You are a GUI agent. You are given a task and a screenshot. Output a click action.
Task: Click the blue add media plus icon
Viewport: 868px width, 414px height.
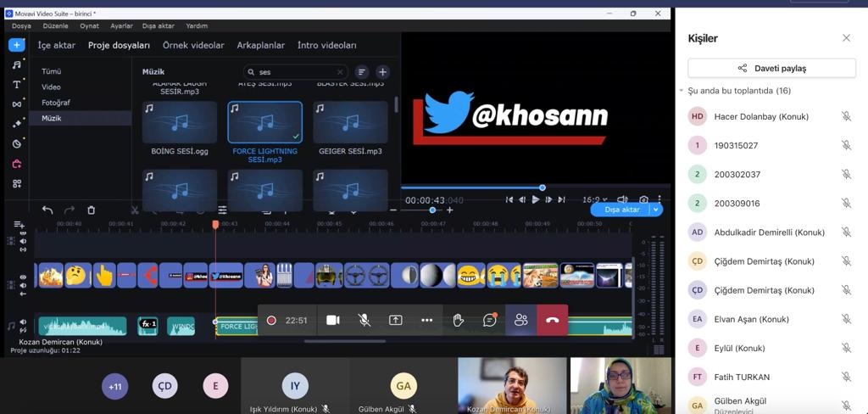17,45
